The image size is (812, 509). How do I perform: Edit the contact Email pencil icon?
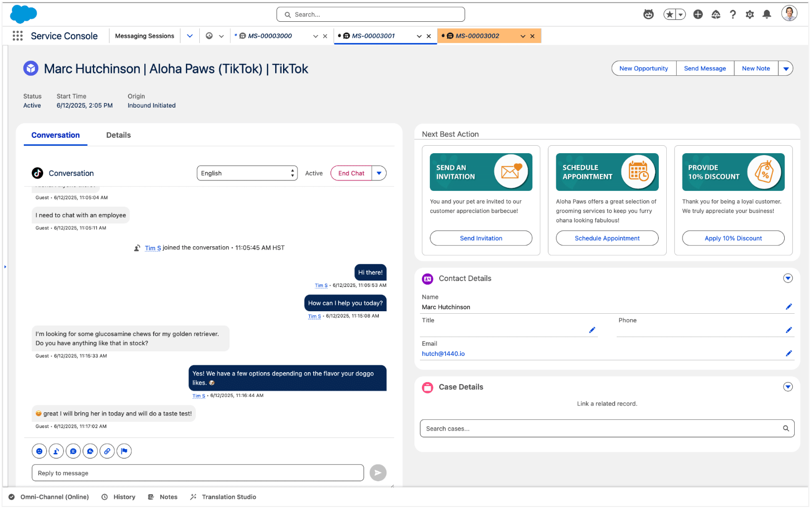click(789, 353)
